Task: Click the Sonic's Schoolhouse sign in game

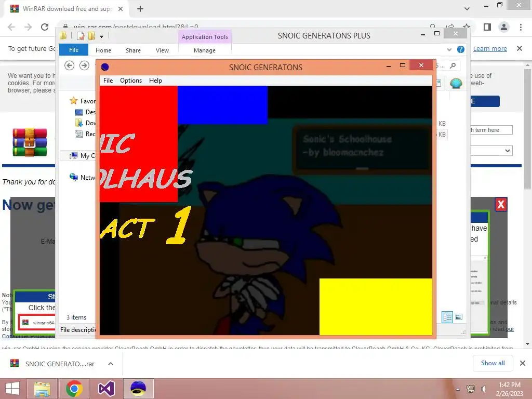Action: click(x=362, y=150)
